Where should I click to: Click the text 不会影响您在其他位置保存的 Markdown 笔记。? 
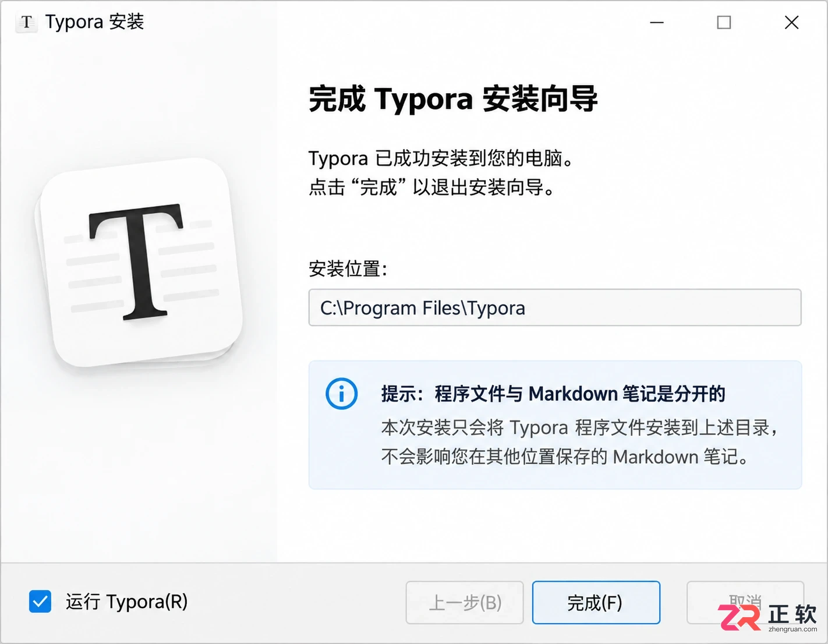pos(565,457)
